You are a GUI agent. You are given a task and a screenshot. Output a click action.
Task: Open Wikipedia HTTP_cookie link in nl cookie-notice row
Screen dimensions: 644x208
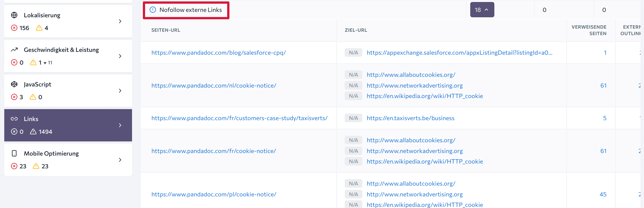point(425,96)
